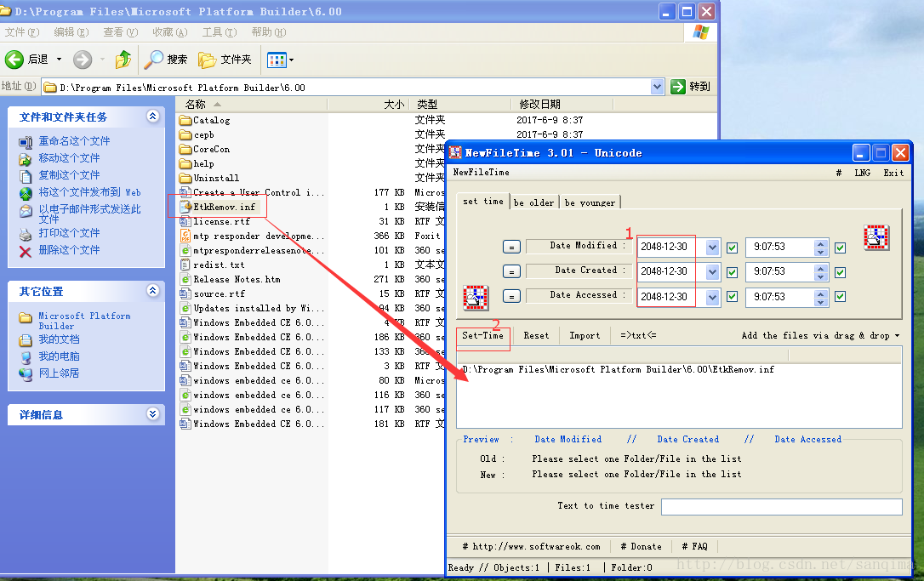Toggle the Date Created date checkbox
The height and width of the screenshot is (581, 924).
[x=732, y=272]
